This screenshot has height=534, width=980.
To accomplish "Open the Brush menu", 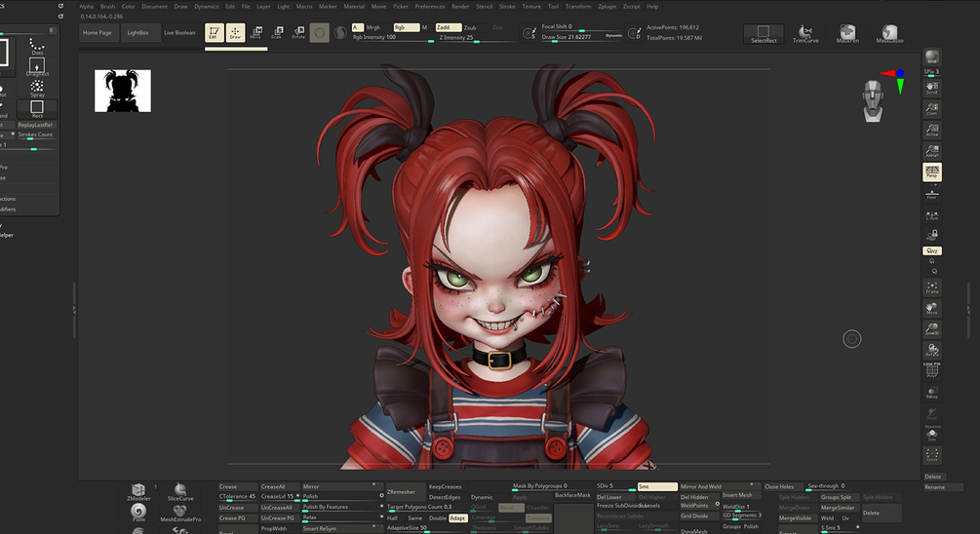I will (107, 6).
